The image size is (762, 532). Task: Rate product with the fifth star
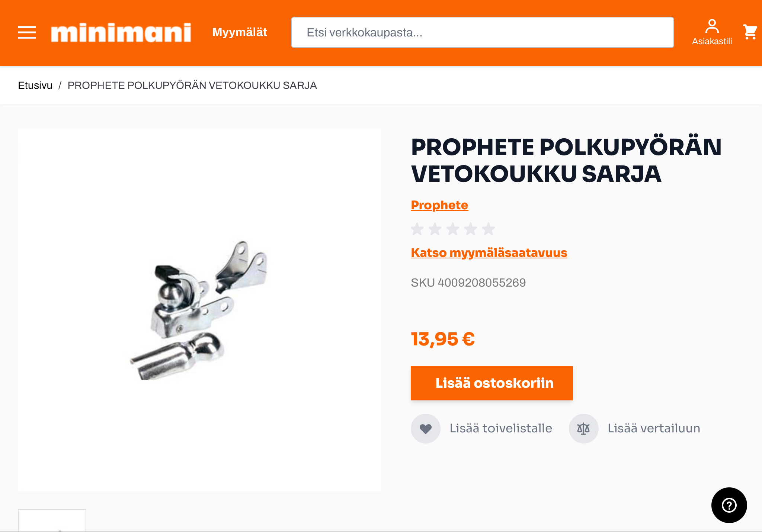click(x=489, y=229)
